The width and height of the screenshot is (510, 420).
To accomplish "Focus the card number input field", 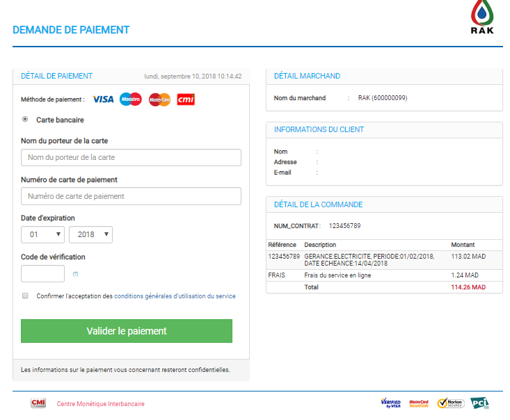I will [x=131, y=196].
